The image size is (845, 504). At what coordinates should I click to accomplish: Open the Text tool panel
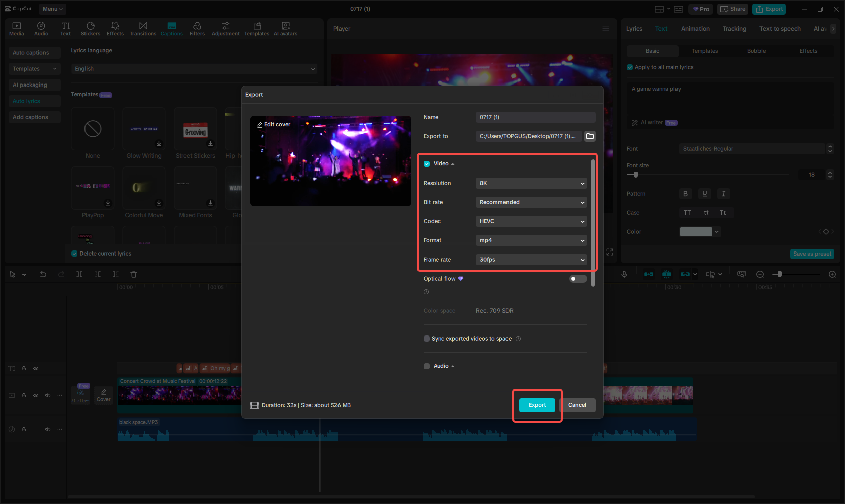(66, 29)
